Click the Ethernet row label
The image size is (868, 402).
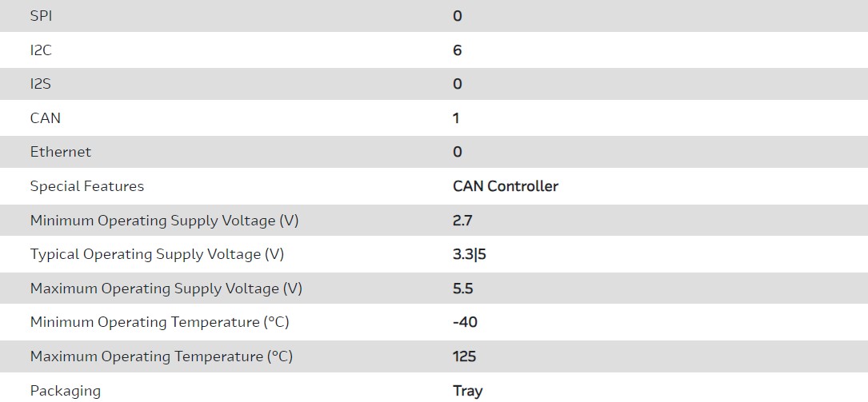61,152
